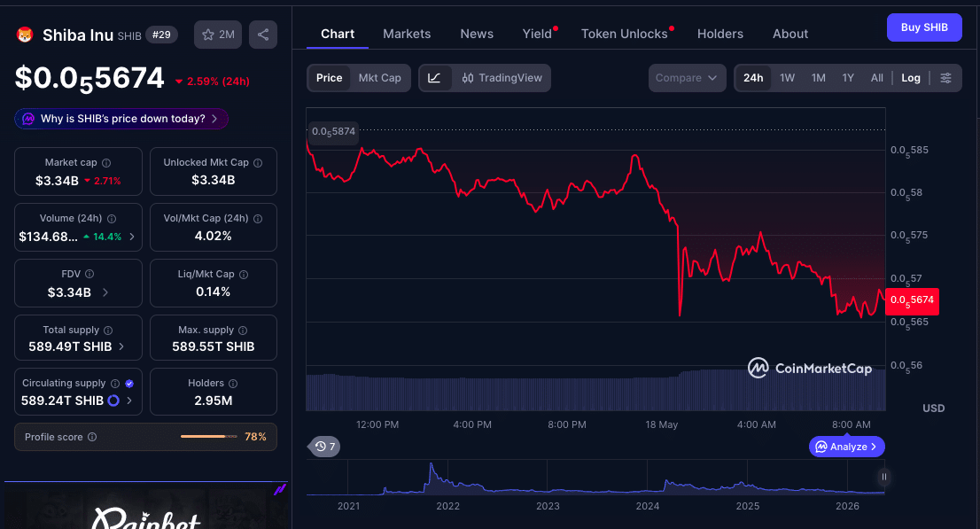Switch to line chart view icon
Viewport: 980px width, 529px height.
434,78
